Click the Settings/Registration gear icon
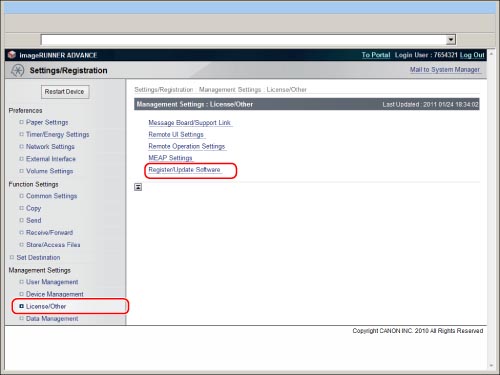Viewport: 500px width, 375px height. click(17, 70)
